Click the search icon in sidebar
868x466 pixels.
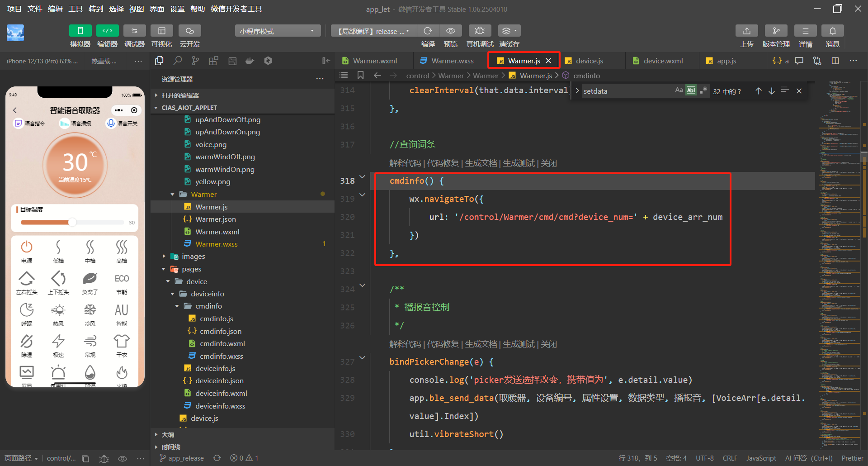coord(178,61)
